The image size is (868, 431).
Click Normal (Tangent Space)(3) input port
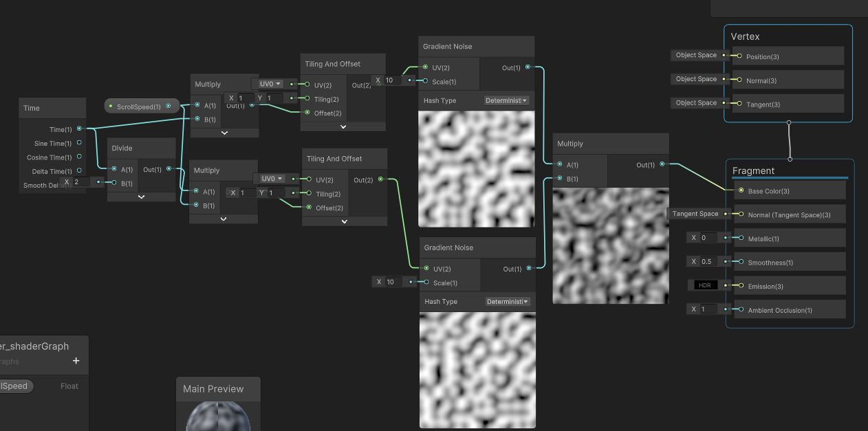click(741, 214)
